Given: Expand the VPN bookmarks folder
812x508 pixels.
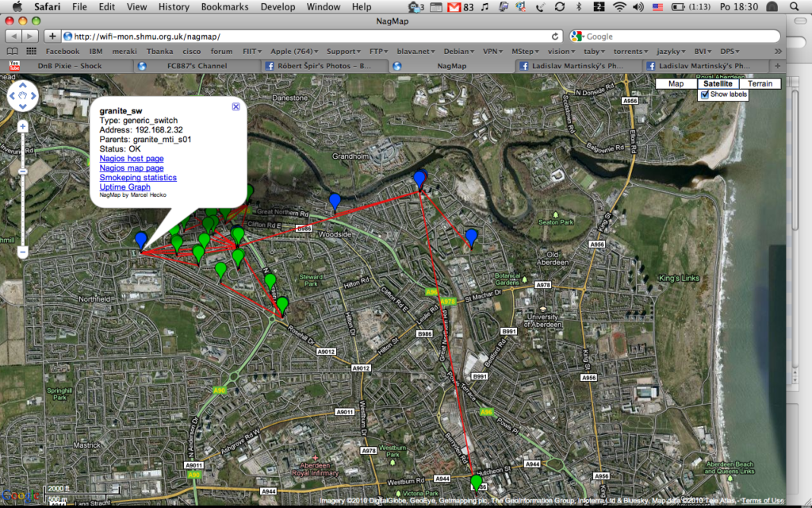Looking at the screenshot, I should (x=493, y=52).
